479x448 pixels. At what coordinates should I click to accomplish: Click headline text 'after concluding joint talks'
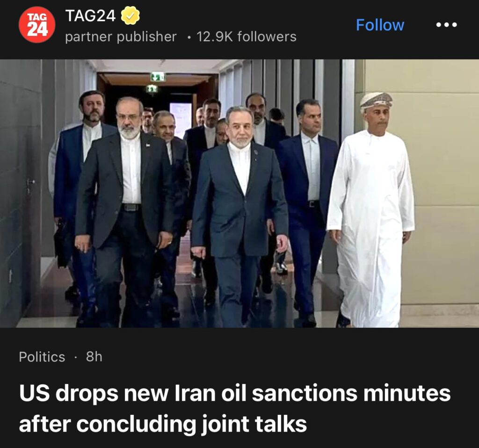tap(163, 424)
